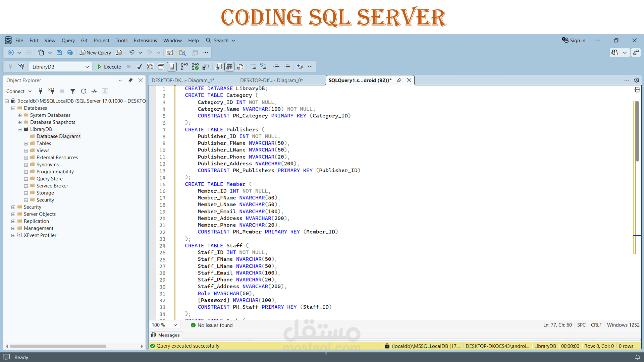Toggle Results to Grid mode
This screenshot has width=644, height=362.
(229, 67)
